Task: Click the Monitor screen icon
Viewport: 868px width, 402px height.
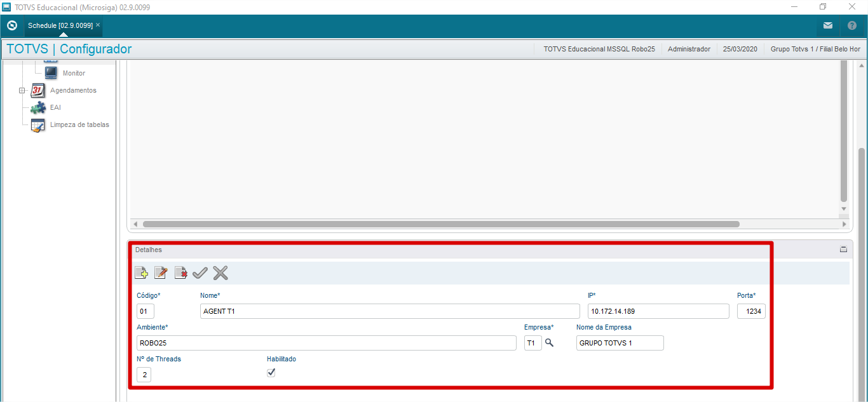Action: (51, 73)
